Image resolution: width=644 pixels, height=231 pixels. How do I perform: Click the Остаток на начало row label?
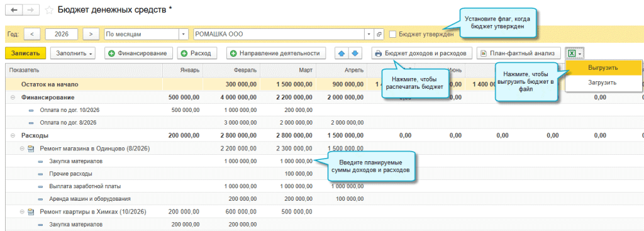(50, 84)
